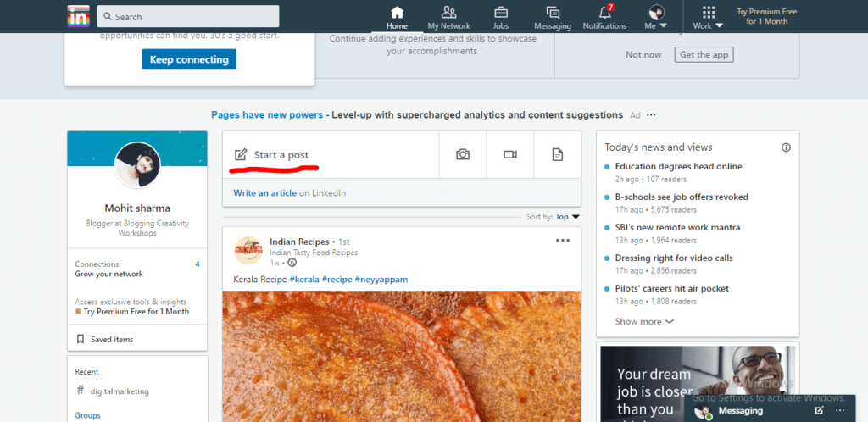Viewport: 868px width, 422px height.
Task: Expand the Work apps menu
Action: [708, 19]
